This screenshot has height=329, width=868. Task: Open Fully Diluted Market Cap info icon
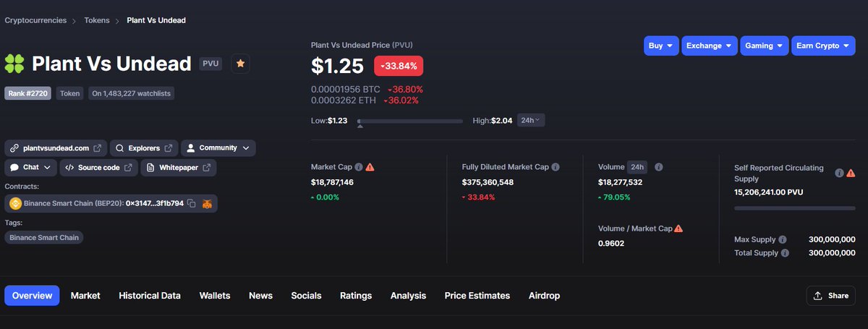(556, 167)
